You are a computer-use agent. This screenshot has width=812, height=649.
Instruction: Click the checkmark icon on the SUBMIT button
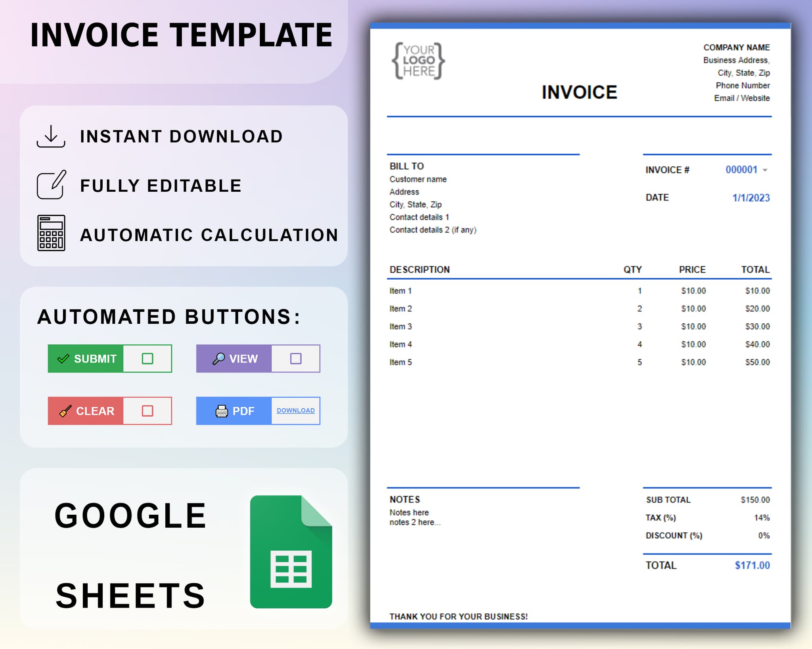[63, 358]
